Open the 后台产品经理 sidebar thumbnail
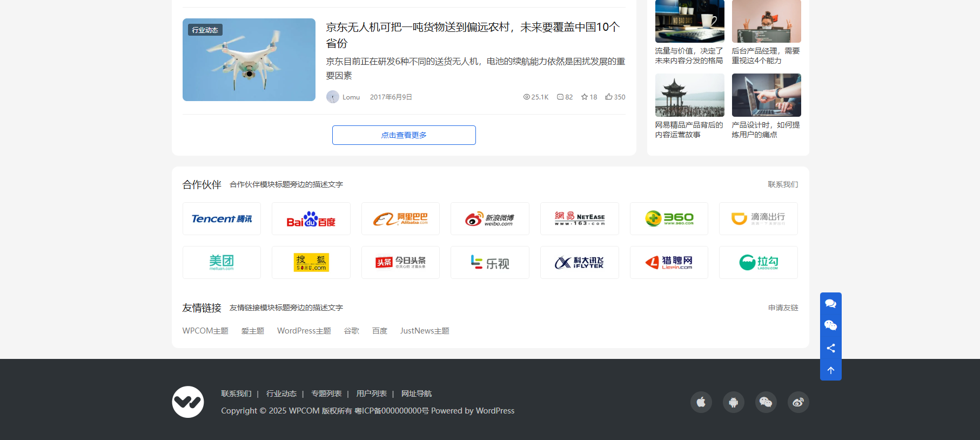Viewport: 980px width, 440px height. pos(767,21)
